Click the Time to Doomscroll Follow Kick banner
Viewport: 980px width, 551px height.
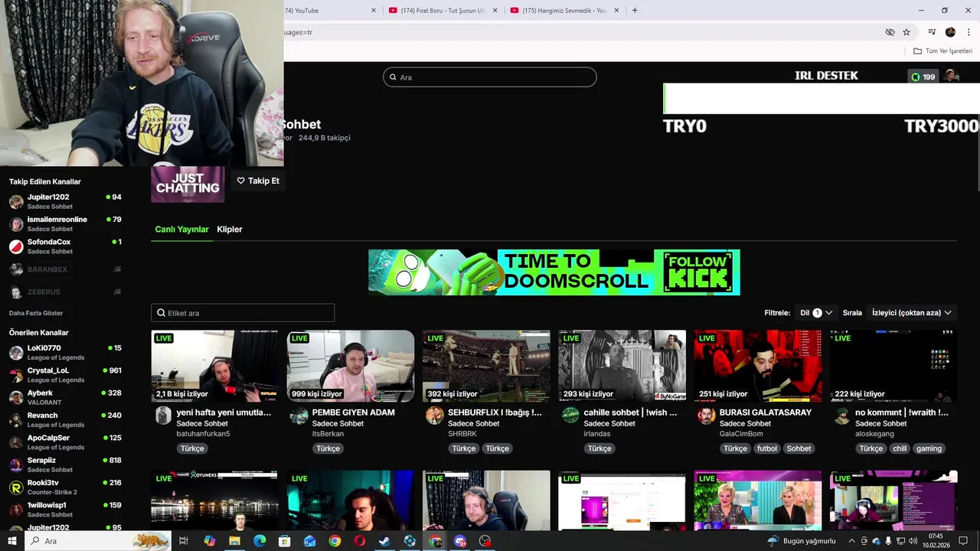554,272
